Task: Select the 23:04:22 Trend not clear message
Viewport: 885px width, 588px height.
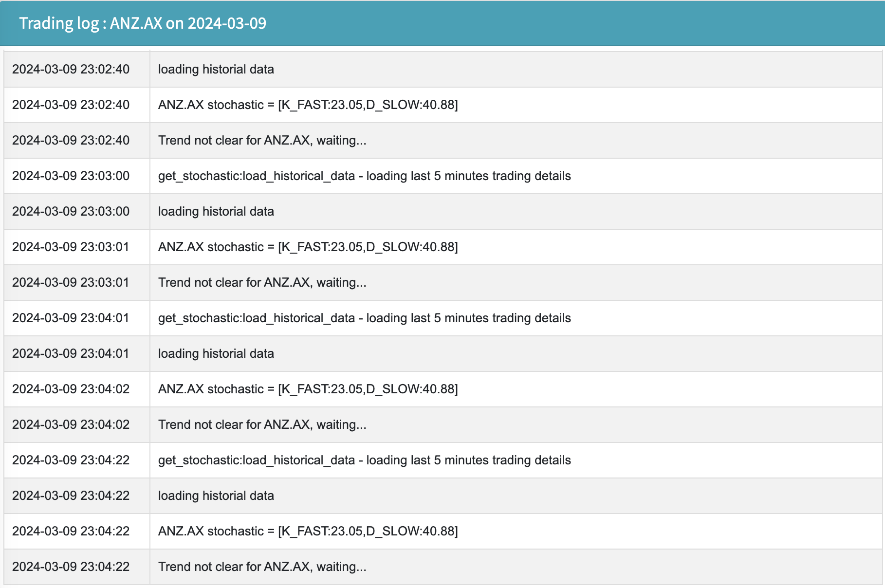Action: point(262,567)
